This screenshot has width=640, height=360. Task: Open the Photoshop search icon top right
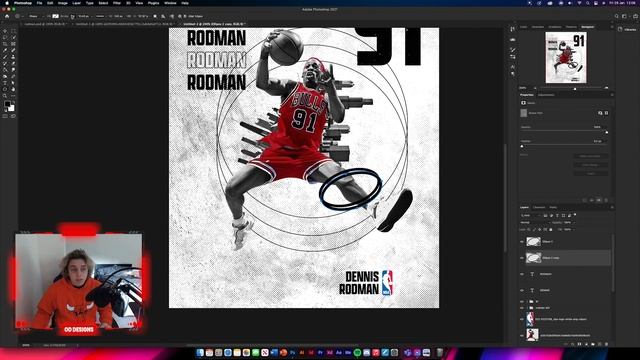tap(616, 16)
